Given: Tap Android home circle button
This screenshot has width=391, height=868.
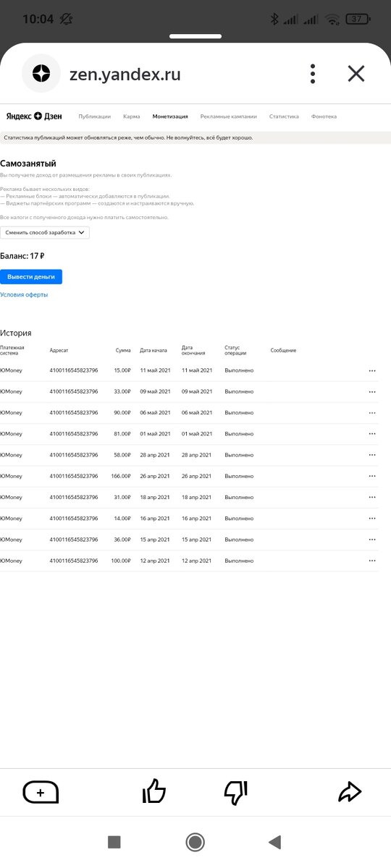Looking at the screenshot, I should (x=195, y=842).
